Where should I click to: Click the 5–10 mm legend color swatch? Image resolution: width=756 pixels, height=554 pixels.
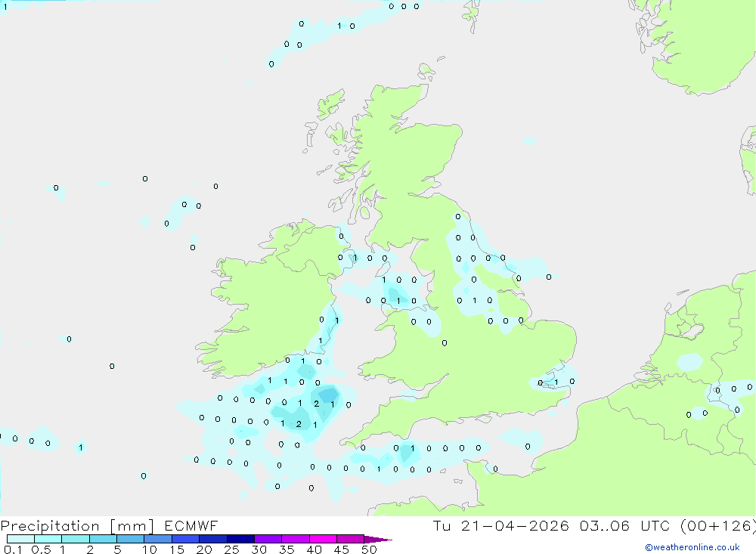click(131, 539)
